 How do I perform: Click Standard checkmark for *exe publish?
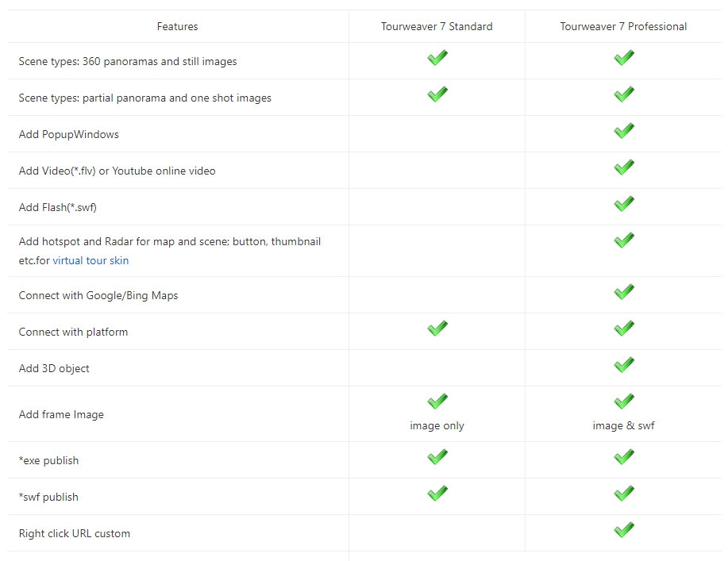click(x=437, y=457)
